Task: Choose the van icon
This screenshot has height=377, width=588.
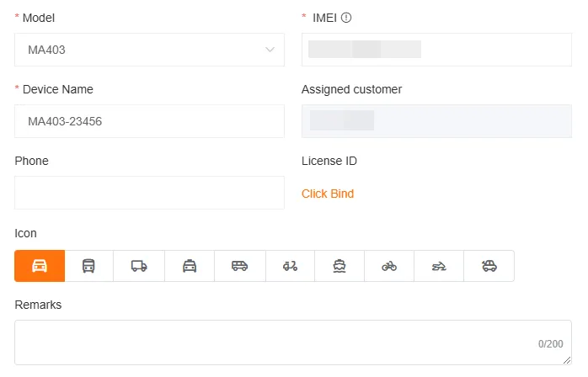Action: tap(240, 266)
